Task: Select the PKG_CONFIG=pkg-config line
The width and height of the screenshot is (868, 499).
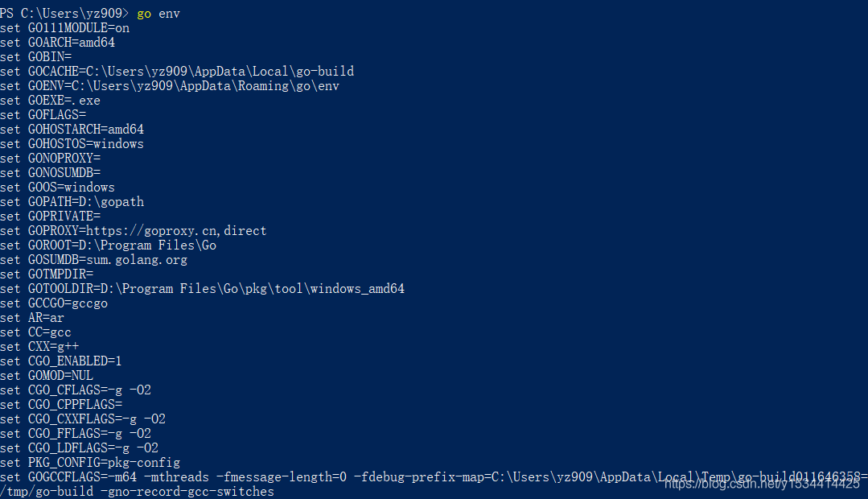Action: (x=90, y=463)
